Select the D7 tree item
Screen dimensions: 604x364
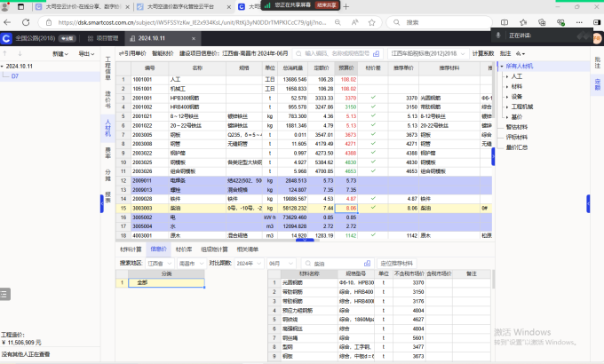15,76
